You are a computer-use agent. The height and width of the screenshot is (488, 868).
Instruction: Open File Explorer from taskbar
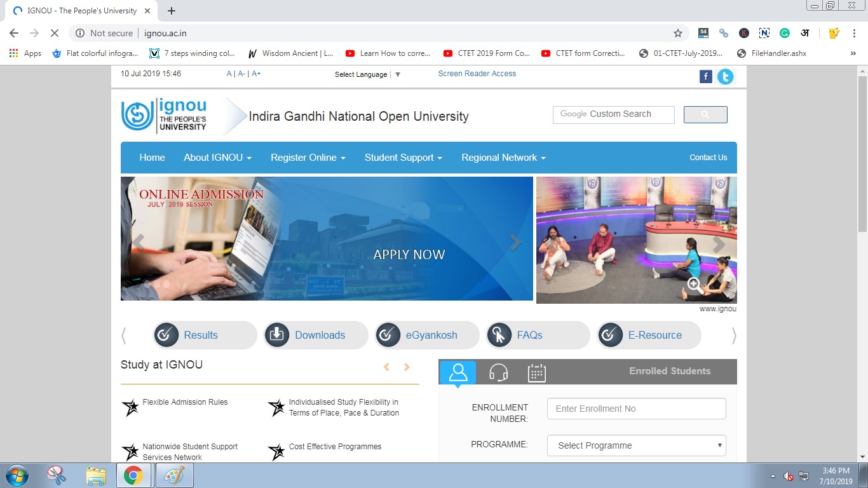pyautogui.click(x=96, y=475)
